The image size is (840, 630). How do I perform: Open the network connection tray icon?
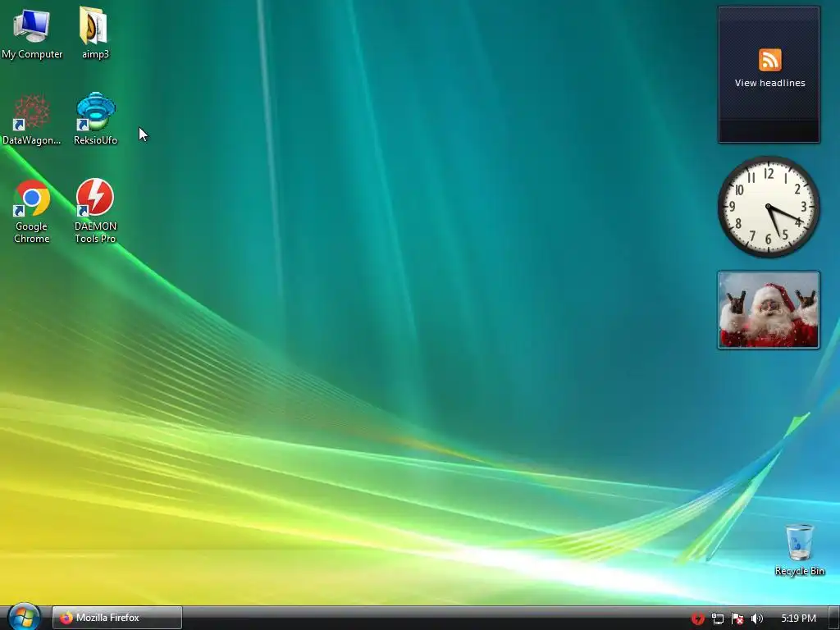pos(717,619)
